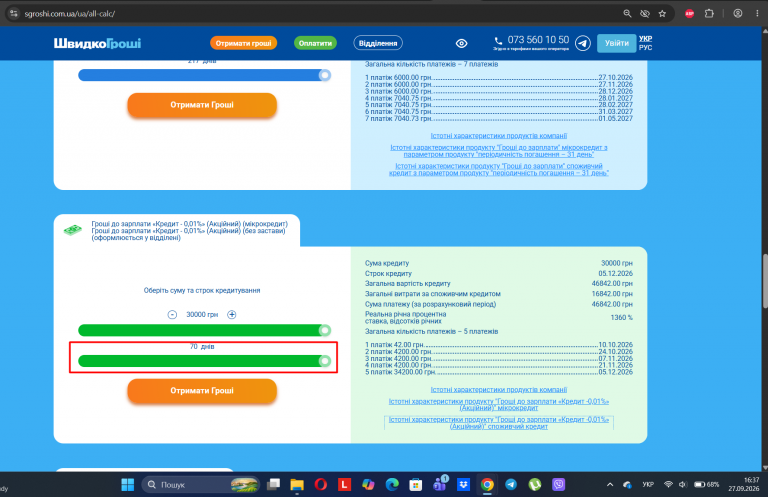Click the battery 68% indicator

click(x=707, y=485)
